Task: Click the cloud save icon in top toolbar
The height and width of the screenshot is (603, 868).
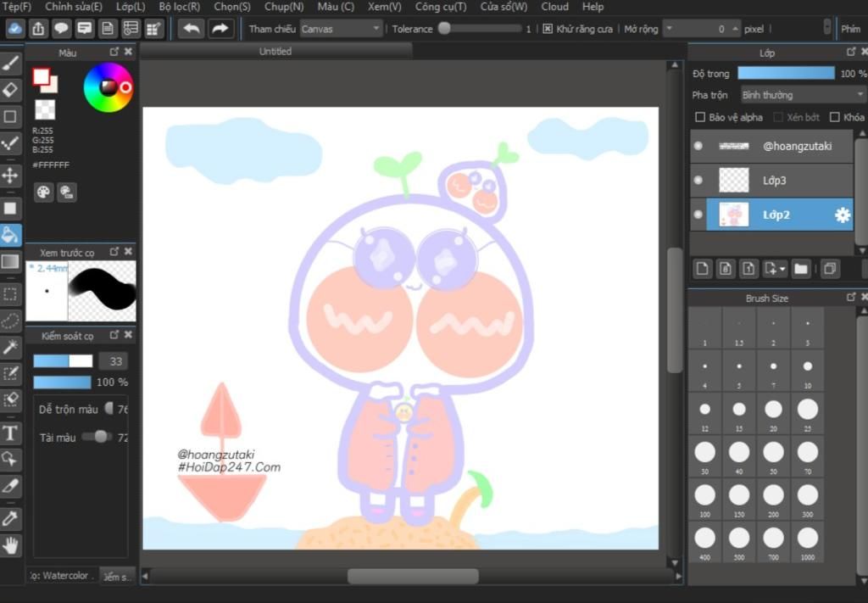Action: [x=15, y=29]
